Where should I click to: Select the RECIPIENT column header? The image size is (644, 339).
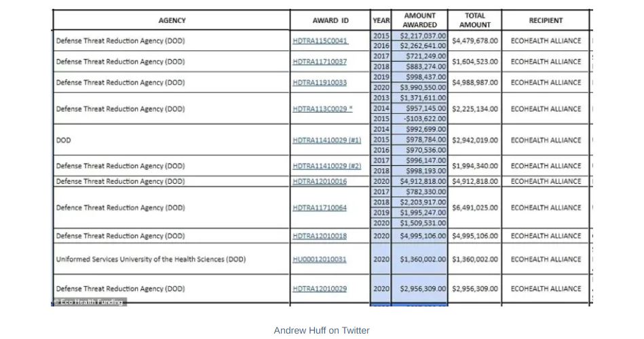[x=546, y=20]
